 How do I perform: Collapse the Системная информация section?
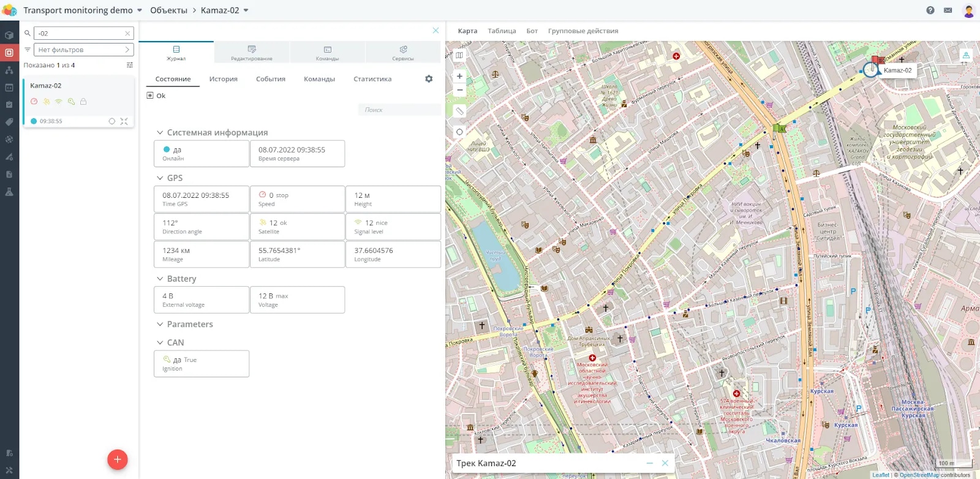[x=160, y=132]
